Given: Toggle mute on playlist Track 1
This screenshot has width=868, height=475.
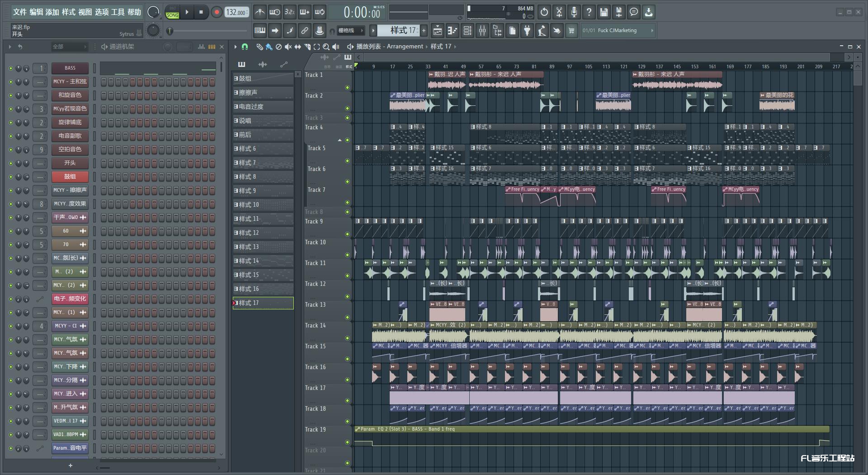Looking at the screenshot, I should tap(347, 87).
